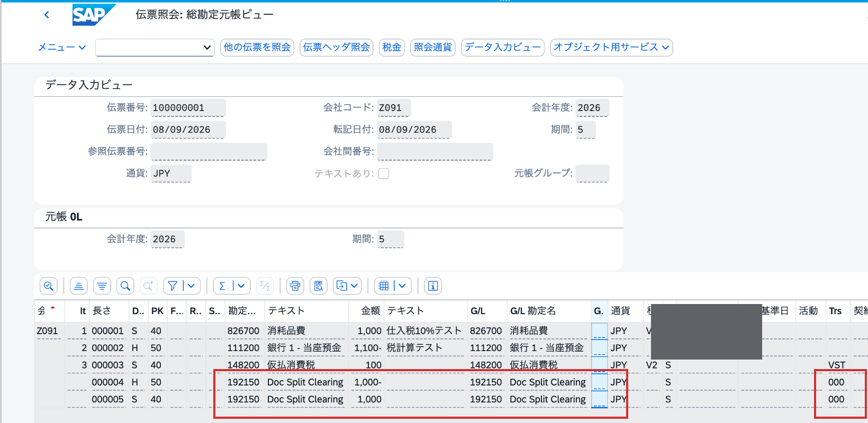
Task: Click the 参照伝票番号 empty field
Action: coord(209,152)
